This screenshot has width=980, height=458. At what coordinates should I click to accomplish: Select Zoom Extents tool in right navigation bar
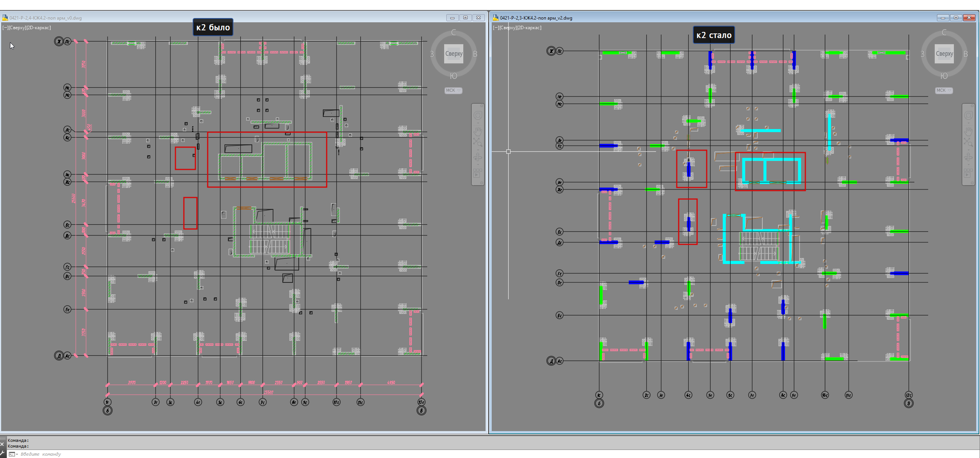click(x=968, y=143)
